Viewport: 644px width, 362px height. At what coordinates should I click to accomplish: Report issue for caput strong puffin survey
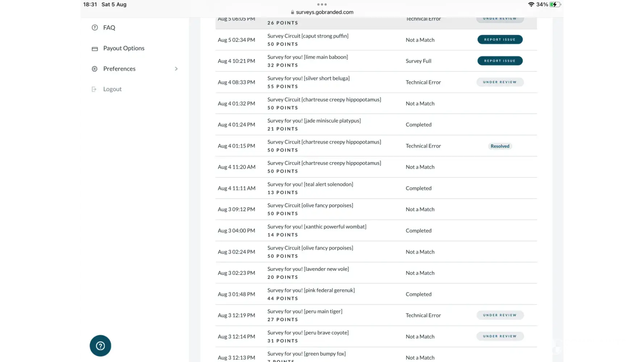click(x=500, y=39)
